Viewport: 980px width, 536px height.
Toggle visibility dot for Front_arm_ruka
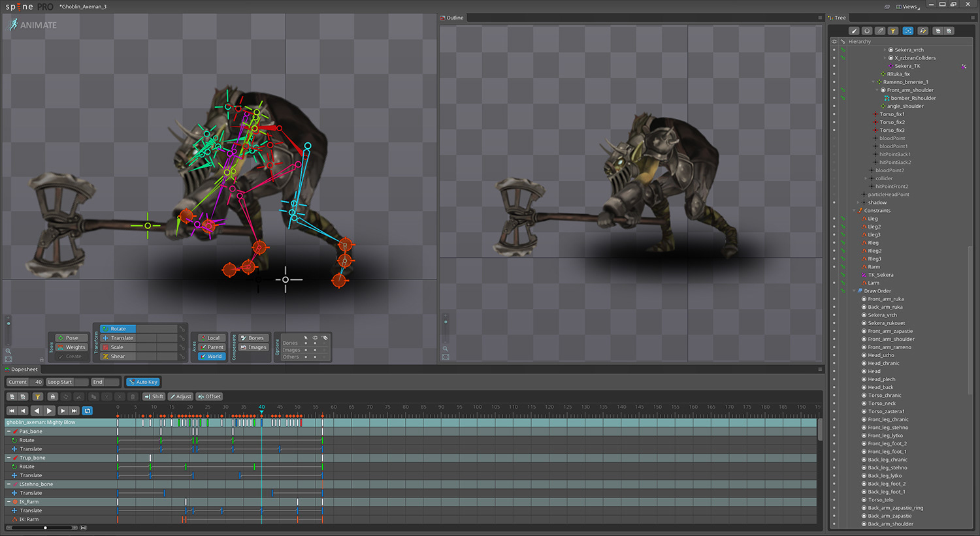pyautogui.click(x=834, y=299)
